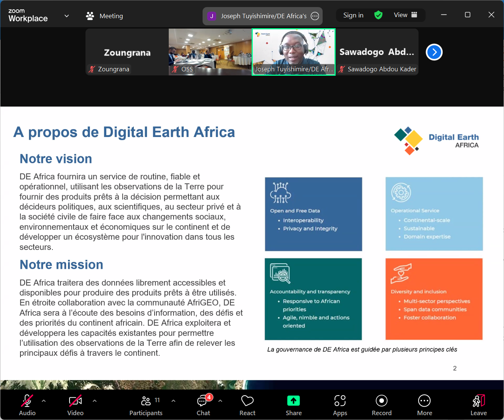This screenshot has width=504, height=420.
Task: Click Sawadogo Abdou Kader's mute indicator
Action: point(342,69)
